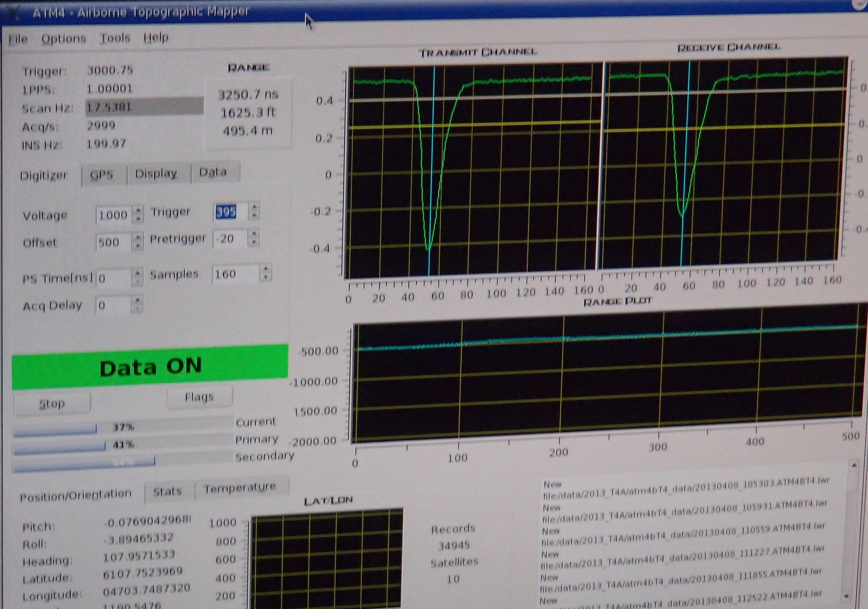Decrease Acq Delay with its down arrow
The image size is (868, 609).
pos(138,309)
